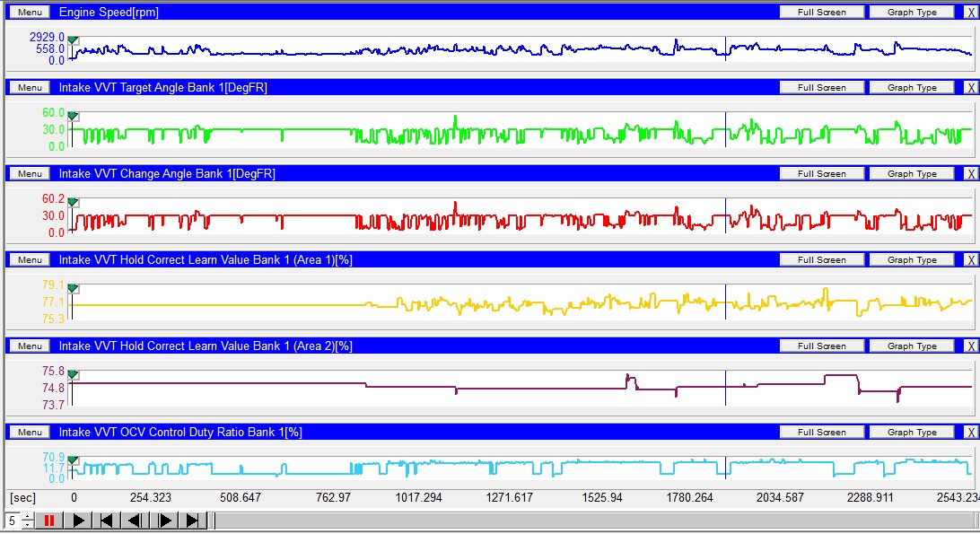The height and width of the screenshot is (534, 980).
Task: Show Hold Correct Learn Area 1 Full Screen
Action: coord(822,259)
